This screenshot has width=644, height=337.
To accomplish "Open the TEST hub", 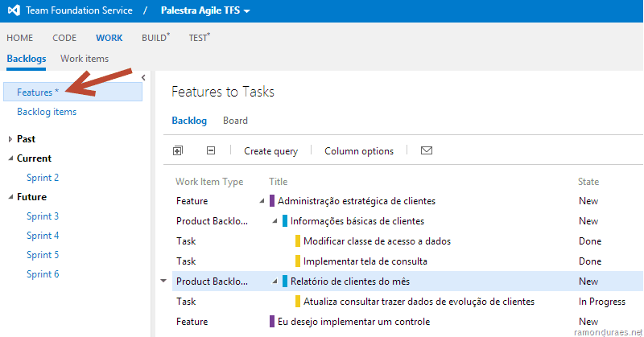I will point(199,38).
